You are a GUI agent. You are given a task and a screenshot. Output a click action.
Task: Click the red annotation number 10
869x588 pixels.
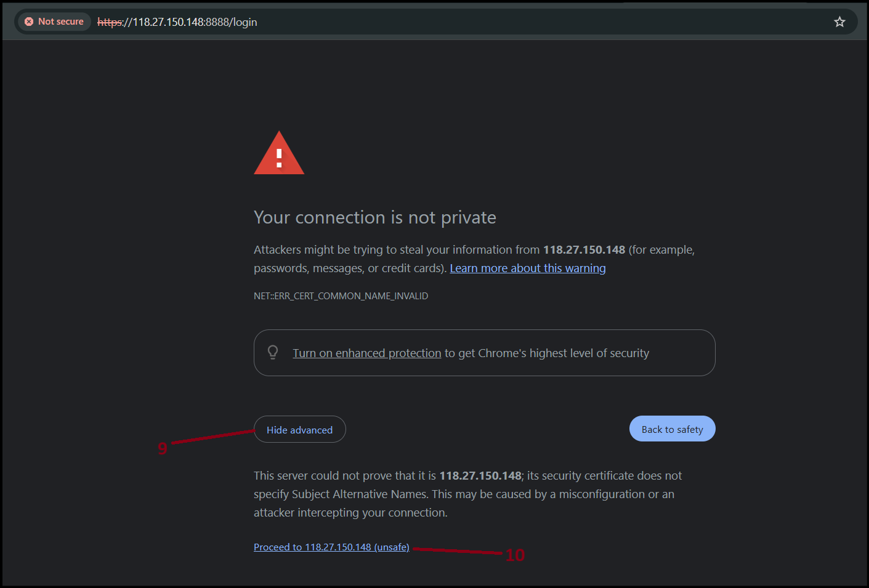click(x=515, y=555)
